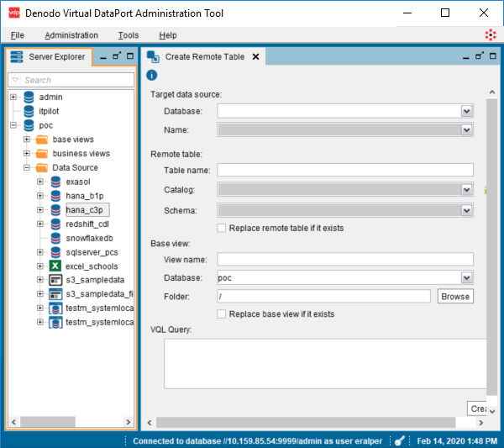The image size is (504, 448).
Task: Detach the Create Remote Table panel
Action: coord(480,56)
